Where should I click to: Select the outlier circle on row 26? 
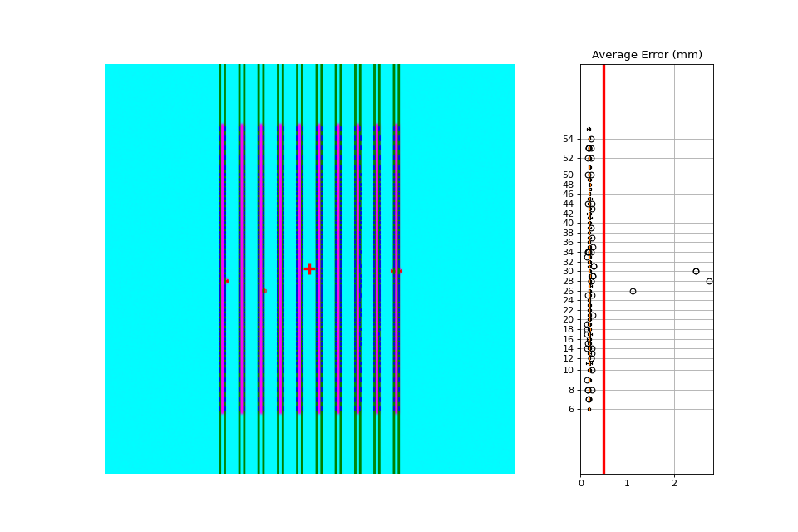[633, 291]
